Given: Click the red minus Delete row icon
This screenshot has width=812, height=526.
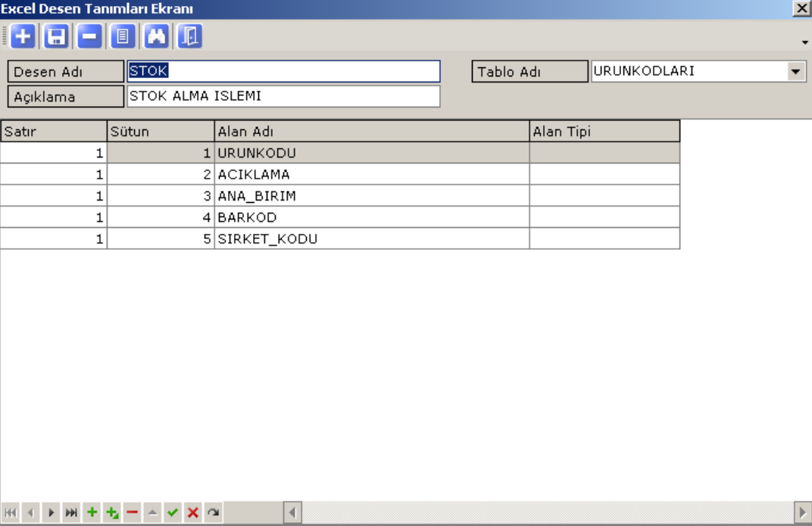Looking at the screenshot, I should 132,512.
